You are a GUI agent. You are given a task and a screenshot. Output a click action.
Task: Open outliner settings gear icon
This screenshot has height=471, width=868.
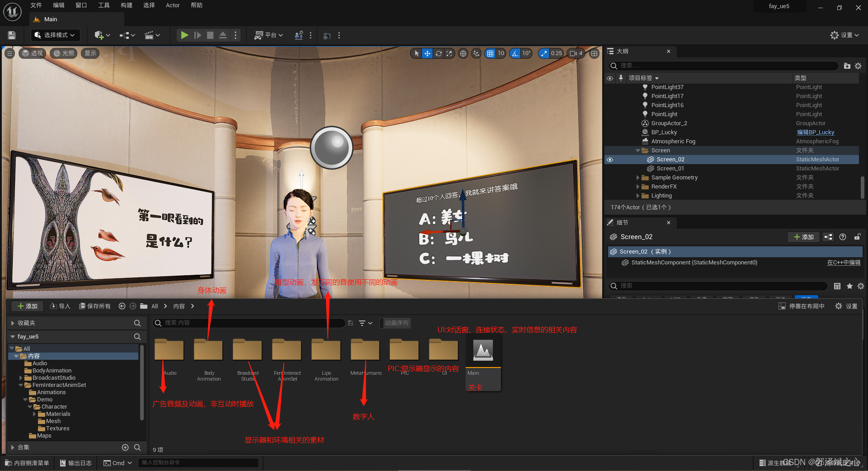[858, 66]
